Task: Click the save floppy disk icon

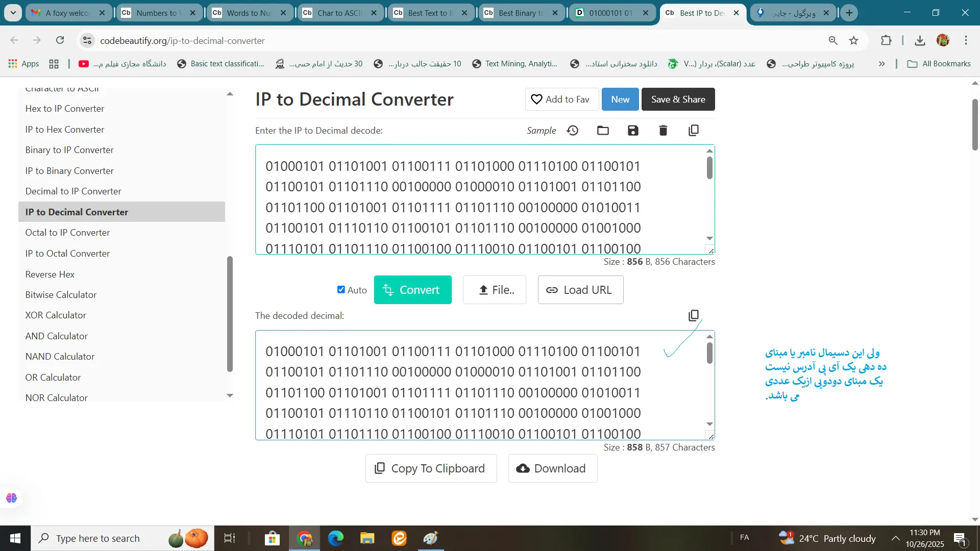Action: click(633, 131)
